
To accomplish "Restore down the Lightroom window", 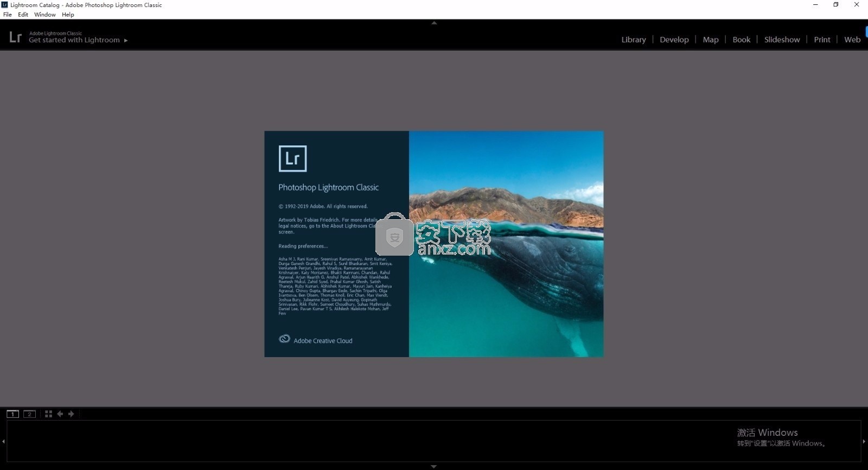I will pyautogui.click(x=836, y=5).
